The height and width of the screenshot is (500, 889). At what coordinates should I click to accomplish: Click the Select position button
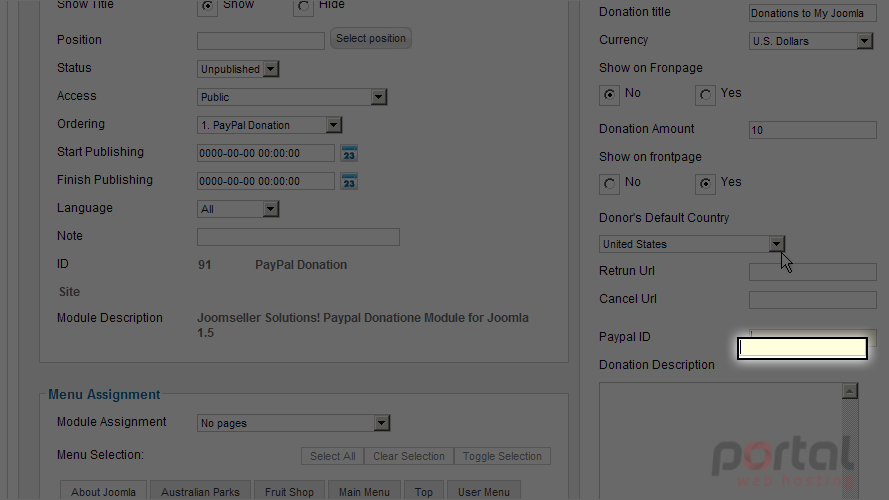[x=371, y=39]
